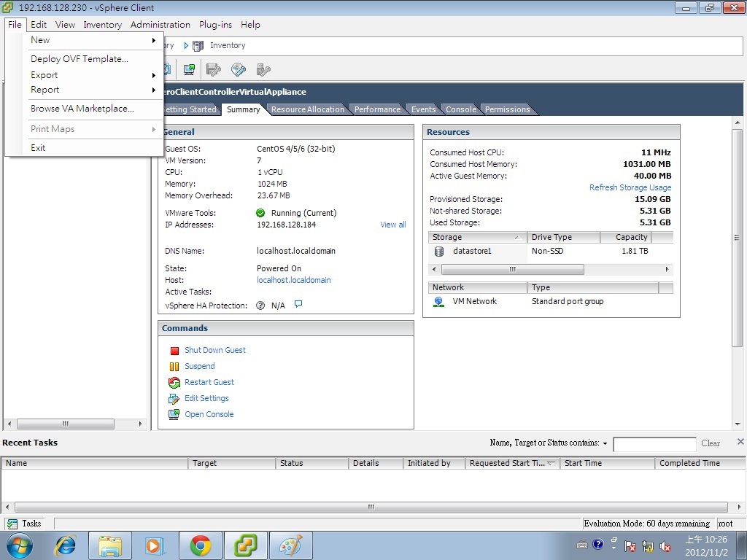Expand the Report submenu arrow

pos(154,90)
